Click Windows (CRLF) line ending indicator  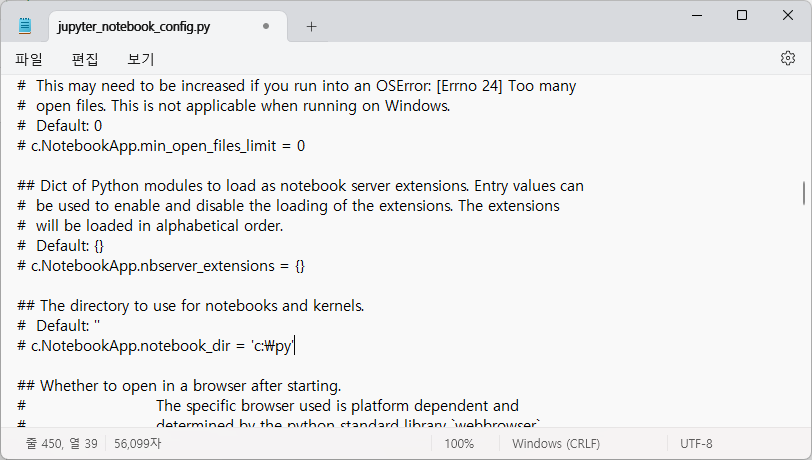click(x=556, y=444)
